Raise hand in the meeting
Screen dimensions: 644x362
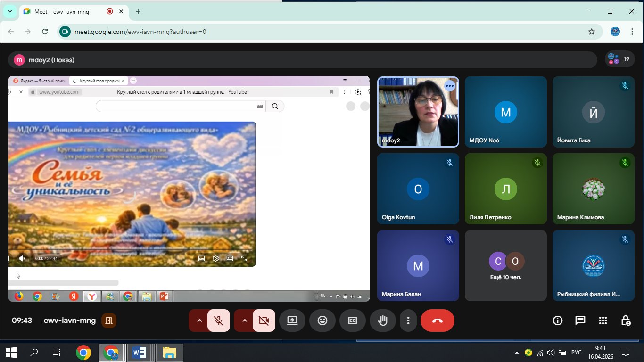point(382,321)
